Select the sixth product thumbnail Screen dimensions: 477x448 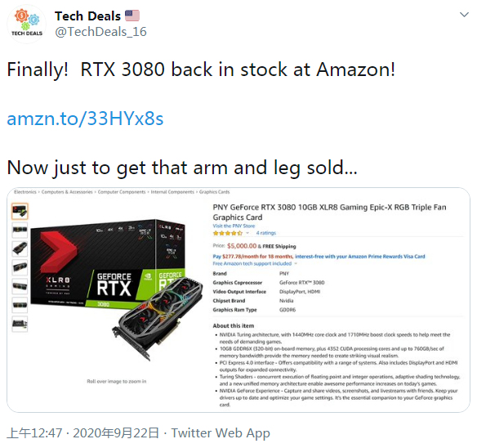[x=20, y=305]
